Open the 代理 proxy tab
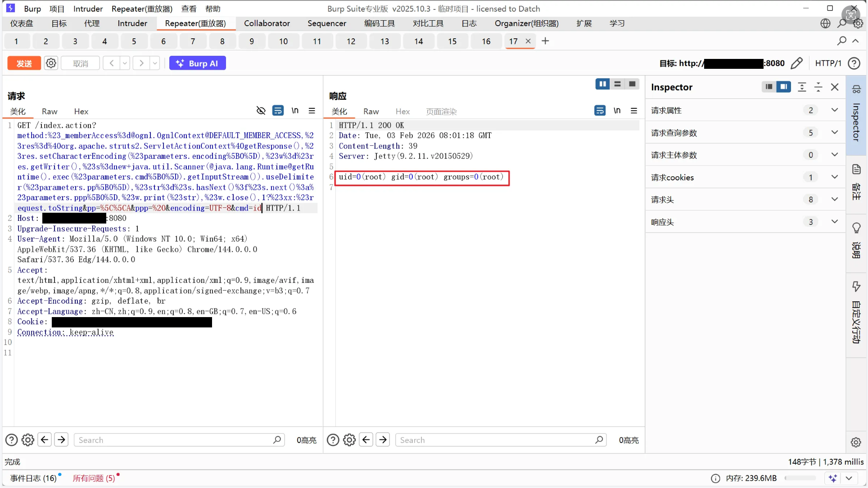The width and height of the screenshot is (868, 488). tap(92, 23)
